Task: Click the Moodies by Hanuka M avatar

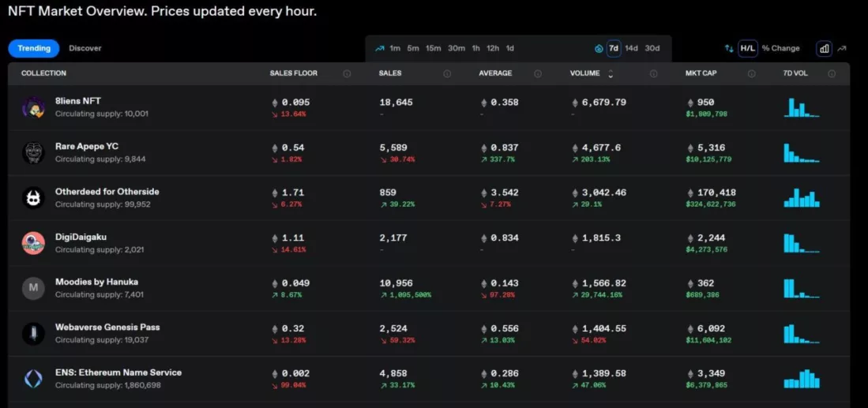Action: click(x=33, y=288)
